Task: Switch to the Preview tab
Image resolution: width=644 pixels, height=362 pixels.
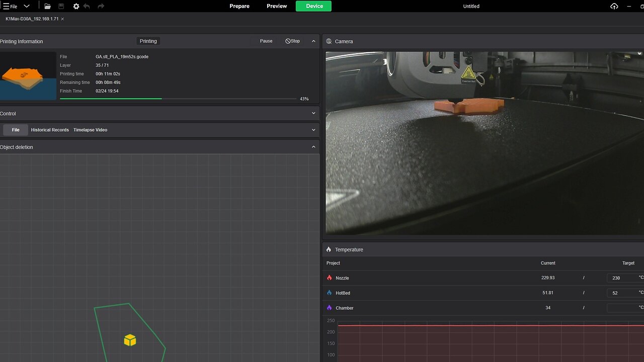Action: coord(277,6)
